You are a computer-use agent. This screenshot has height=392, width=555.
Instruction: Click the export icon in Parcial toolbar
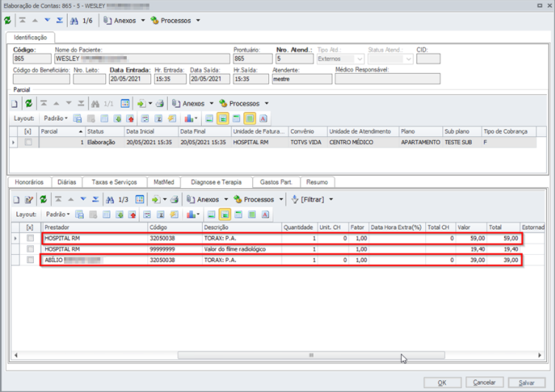point(141,104)
